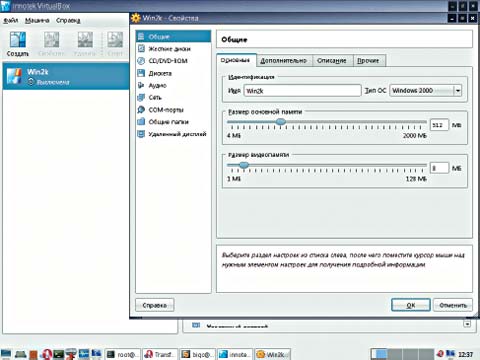Switch to the innote taskbar window
Image resolution: width=480 pixels, height=360 pixels.
(x=235, y=354)
